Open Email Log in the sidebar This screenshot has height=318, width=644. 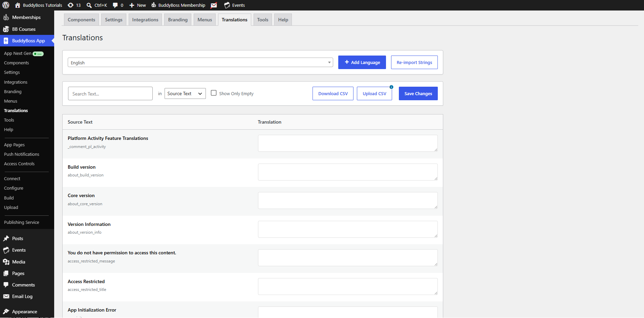tap(27, 296)
